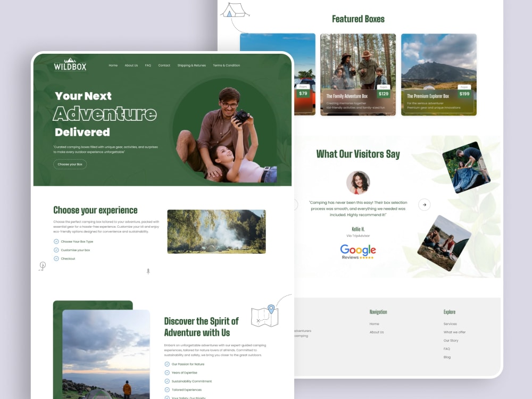Select Contact in the top navigation
The height and width of the screenshot is (399, 532).
[164, 65]
